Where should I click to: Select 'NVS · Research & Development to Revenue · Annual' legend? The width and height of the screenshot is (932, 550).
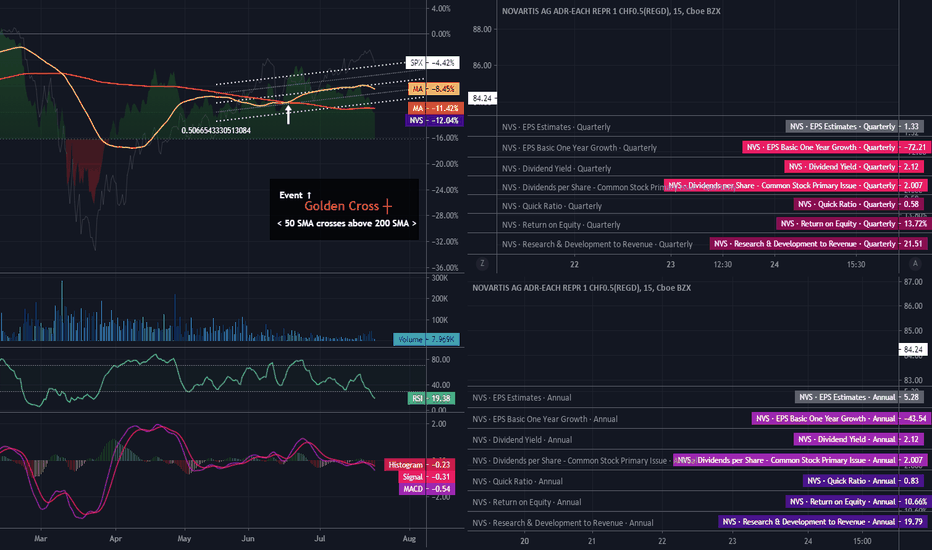coord(562,523)
